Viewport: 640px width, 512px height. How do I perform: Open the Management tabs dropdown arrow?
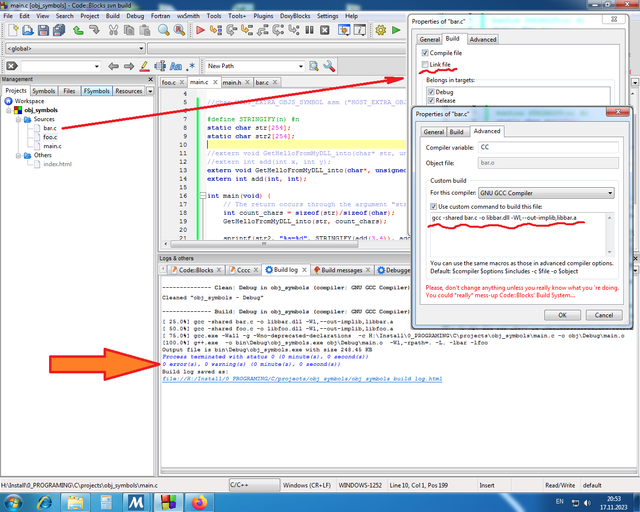click(x=150, y=91)
